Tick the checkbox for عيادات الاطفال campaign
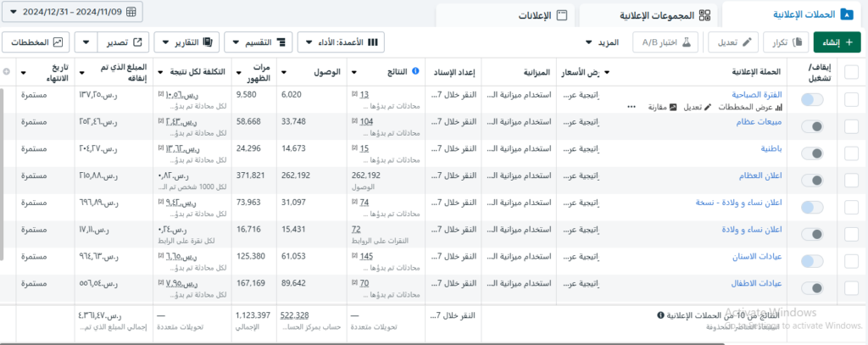Image resolution: width=868 pixels, height=345 pixels. (851, 288)
